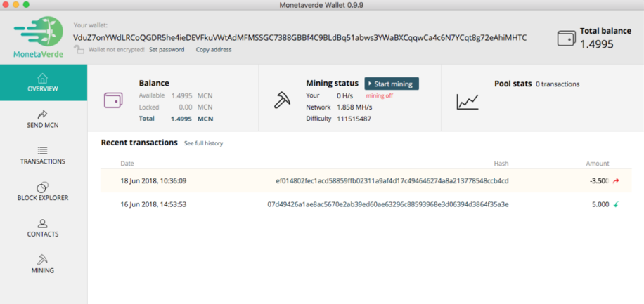Viewport: 644px width, 304px height.
Task: Click the Total balance wallet icon
Action: click(x=566, y=38)
